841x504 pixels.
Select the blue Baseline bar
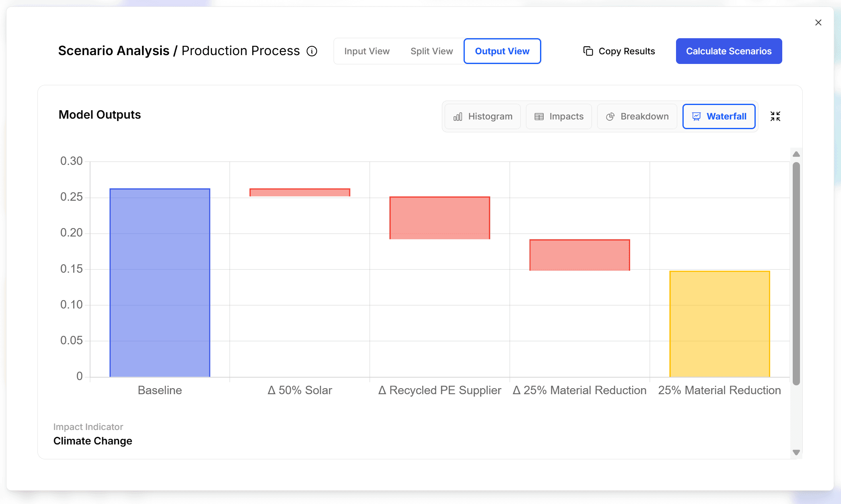[x=159, y=282]
